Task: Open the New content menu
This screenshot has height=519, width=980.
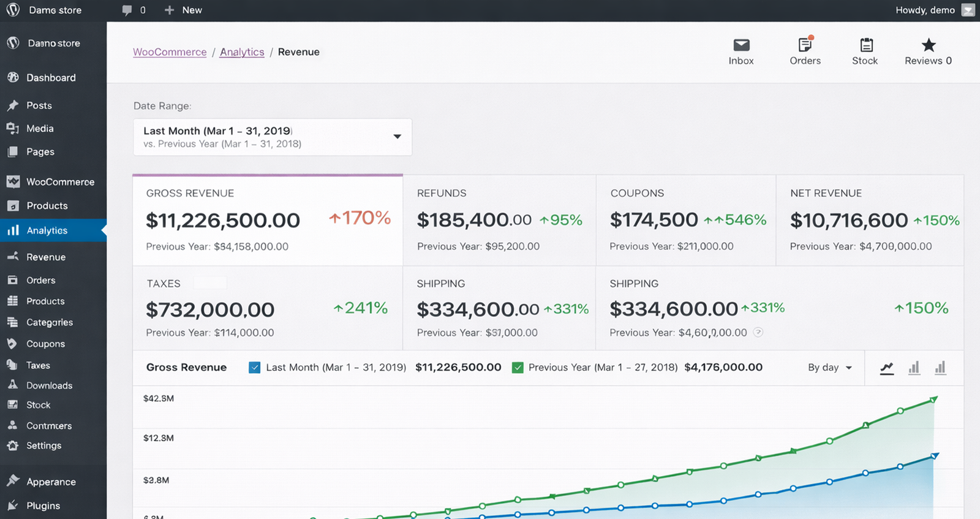Action: point(183,10)
